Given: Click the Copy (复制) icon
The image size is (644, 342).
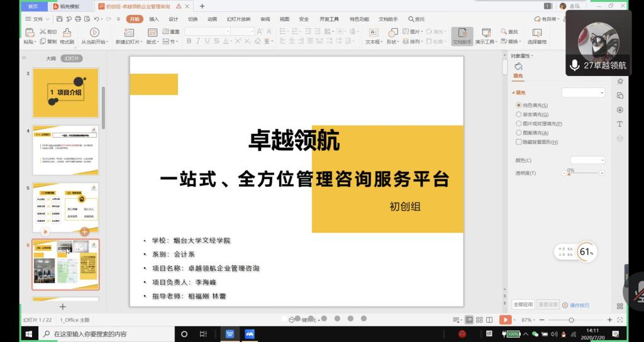Looking at the screenshot, I should [43, 41].
